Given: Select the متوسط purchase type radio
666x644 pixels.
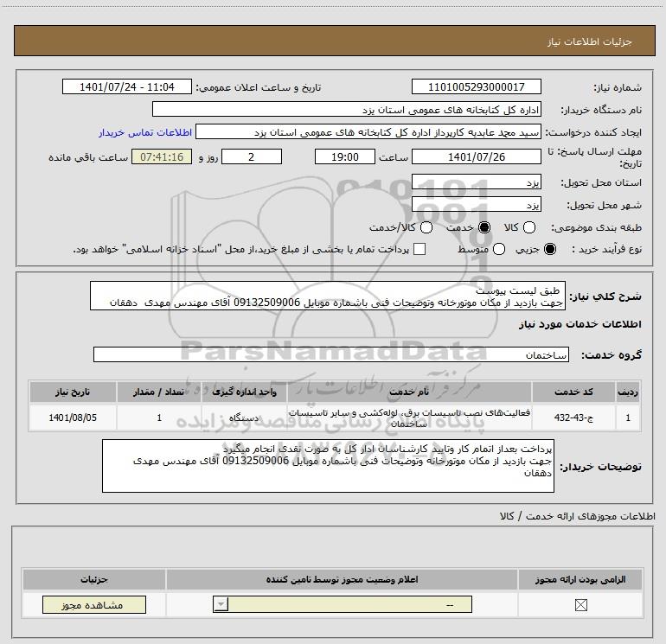Looking at the screenshot, I should [499, 249].
